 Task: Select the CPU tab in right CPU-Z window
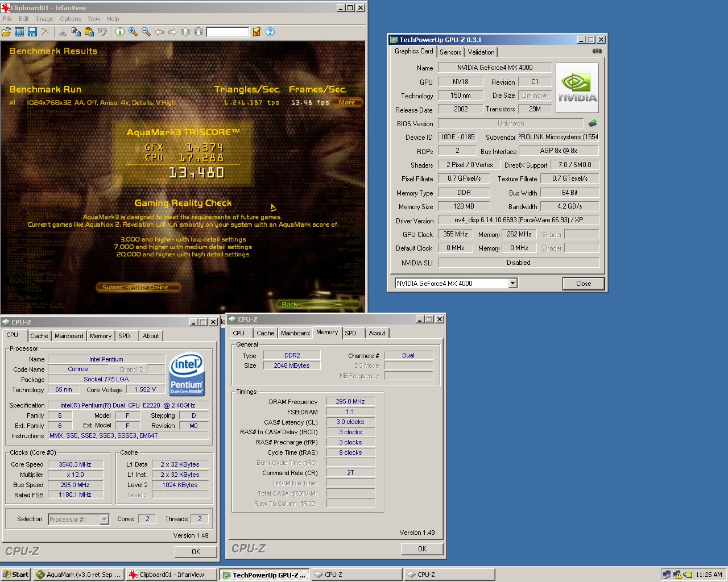239,333
